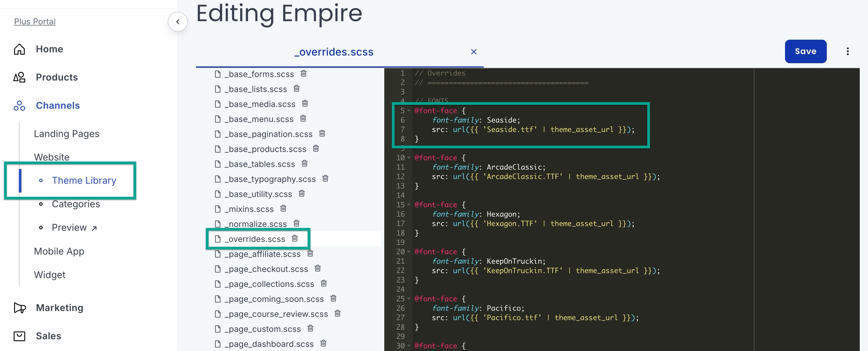Fold the @font-face block at line 30
The image size is (868, 351).
coord(409,346)
